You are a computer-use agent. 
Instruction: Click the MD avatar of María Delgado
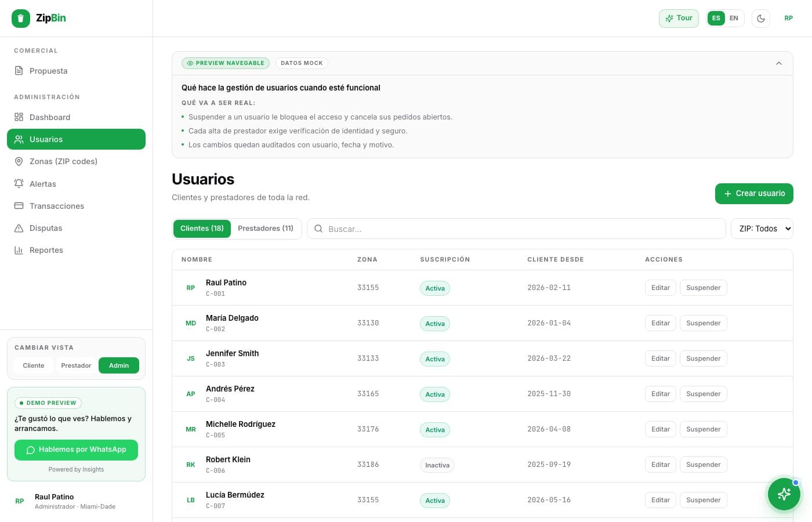pyautogui.click(x=191, y=323)
